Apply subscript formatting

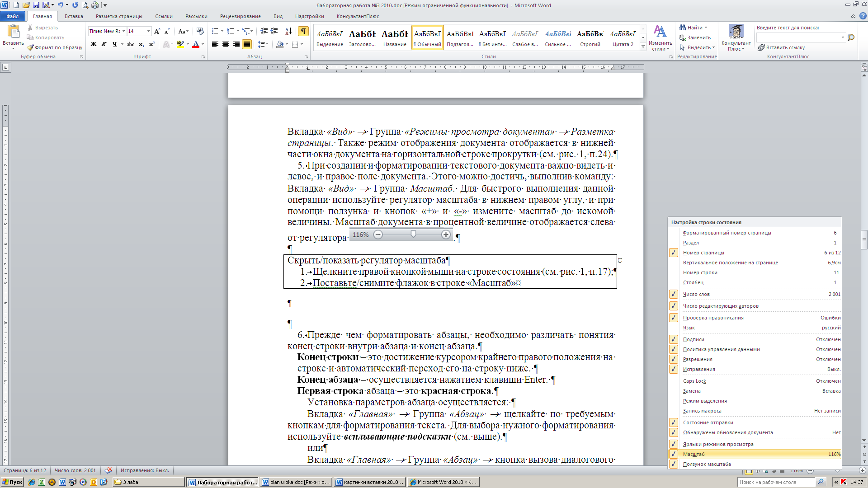pos(141,44)
